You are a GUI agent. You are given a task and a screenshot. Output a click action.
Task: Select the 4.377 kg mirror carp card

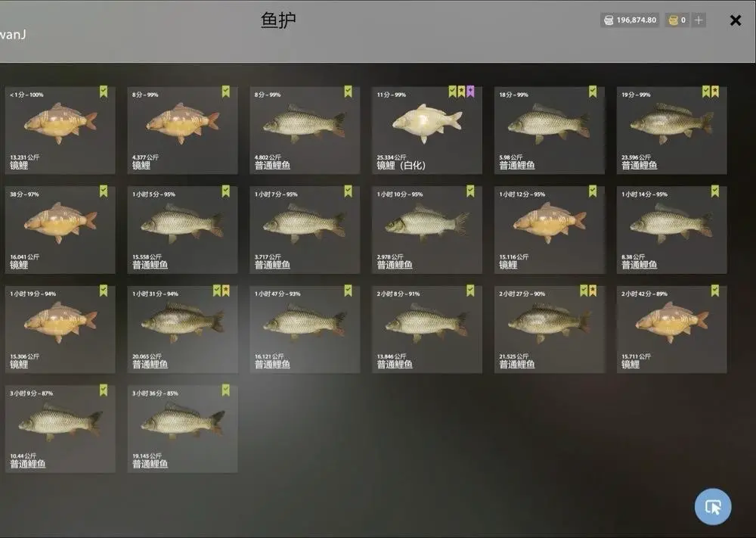[x=182, y=130]
